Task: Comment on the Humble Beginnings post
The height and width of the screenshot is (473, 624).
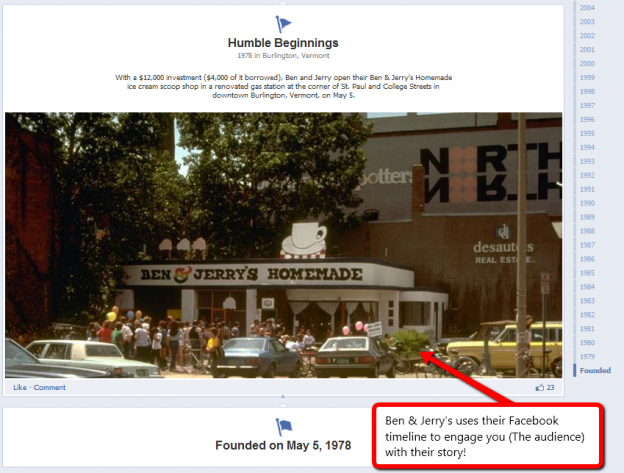Action: [x=49, y=387]
